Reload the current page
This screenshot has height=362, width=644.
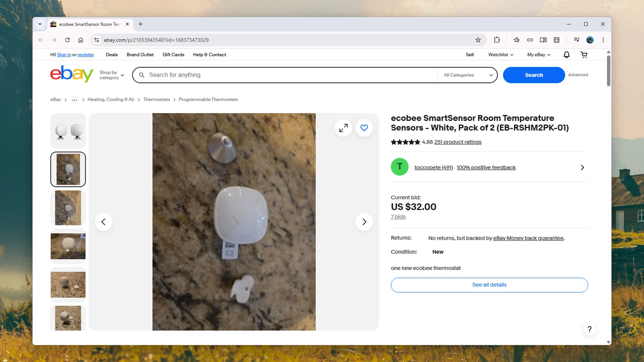67,40
